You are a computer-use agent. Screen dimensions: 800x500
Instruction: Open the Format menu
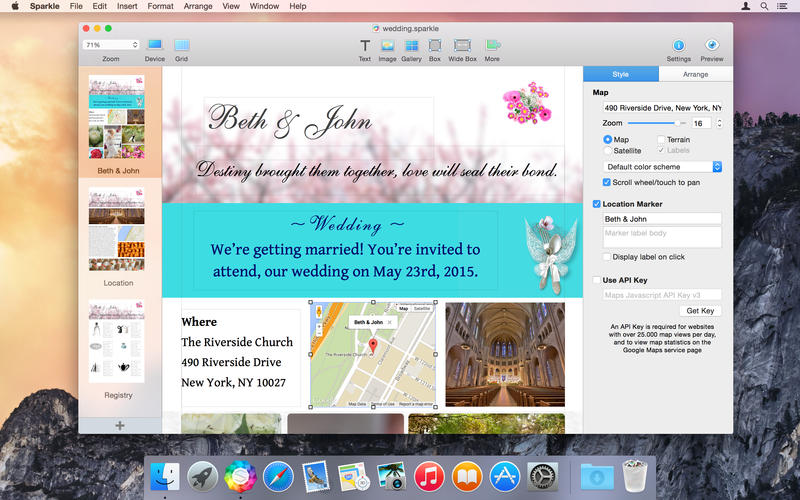tap(160, 6)
